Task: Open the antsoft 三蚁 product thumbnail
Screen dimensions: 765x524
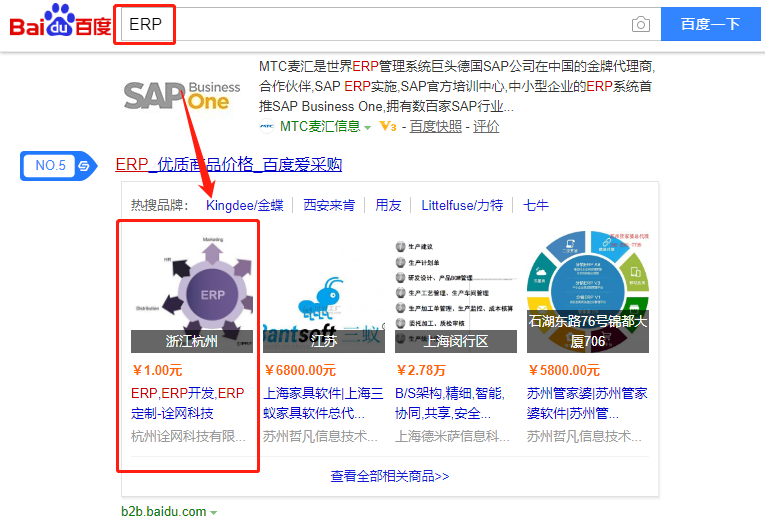Action: point(324,292)
